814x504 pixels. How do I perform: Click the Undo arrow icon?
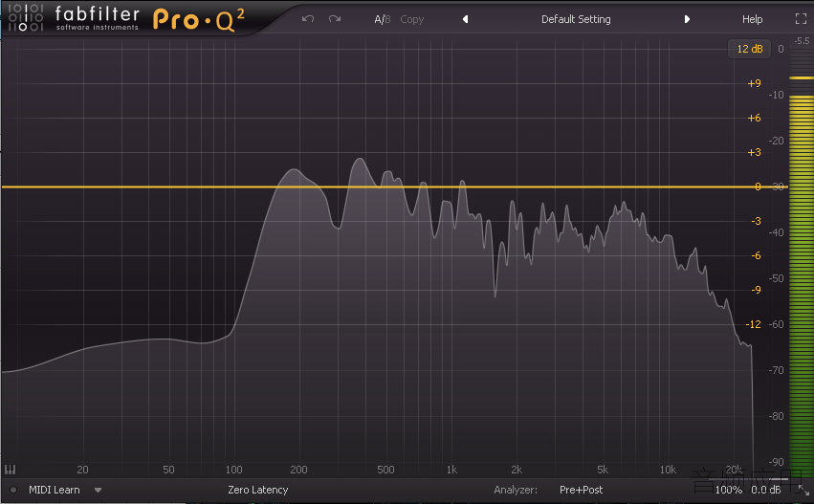click(308, 19)
